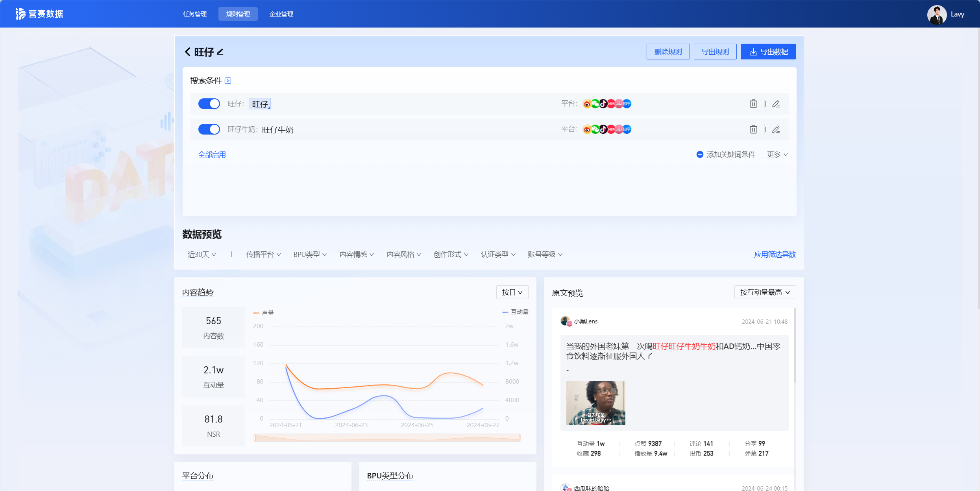Click the 删除规则 button

(x=668, y=52)
